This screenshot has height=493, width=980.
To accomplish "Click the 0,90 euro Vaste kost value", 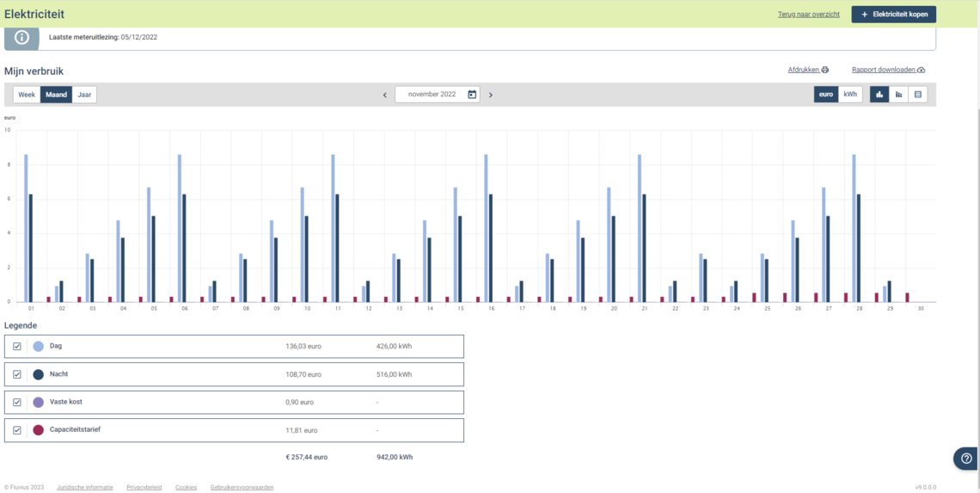I will pyautogui.click(x=299, y=403).
